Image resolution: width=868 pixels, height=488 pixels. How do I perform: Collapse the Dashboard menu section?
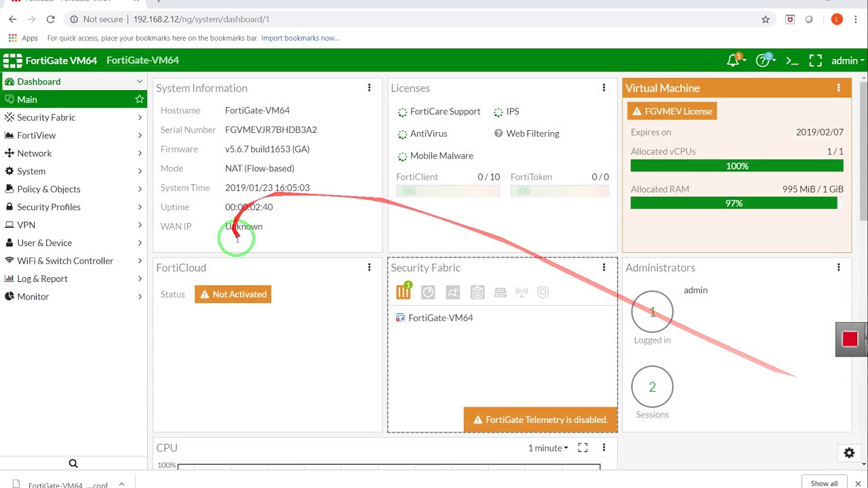click(x=139, y=81)
